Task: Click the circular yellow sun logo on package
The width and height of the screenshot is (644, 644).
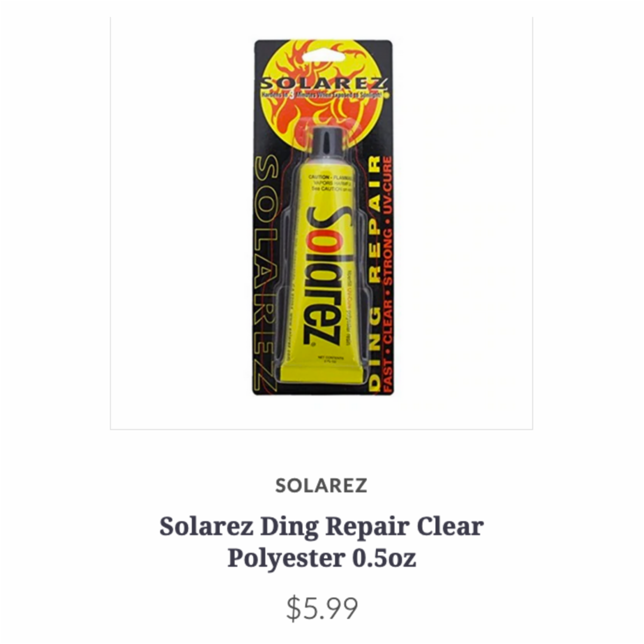Action: (324, 88)
